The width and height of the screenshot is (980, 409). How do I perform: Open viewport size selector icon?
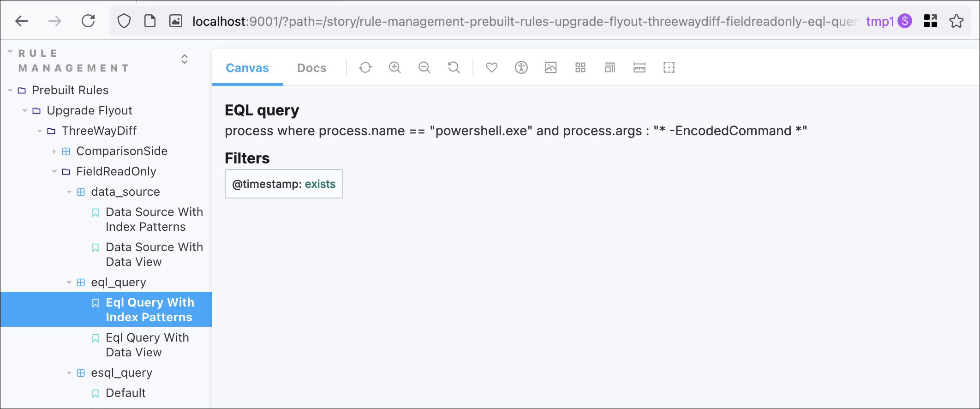pyautogui.click(x=610, y=68)
